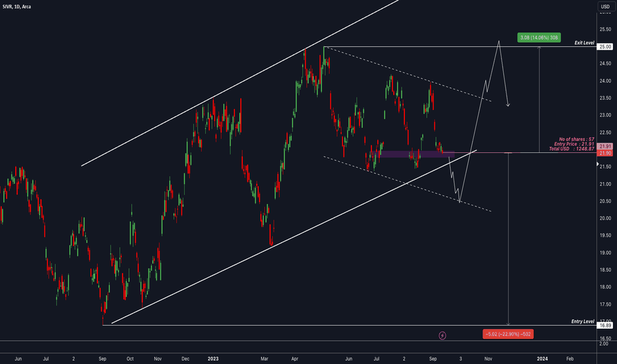Click the 2024 label on time axis

coord(542,359)
